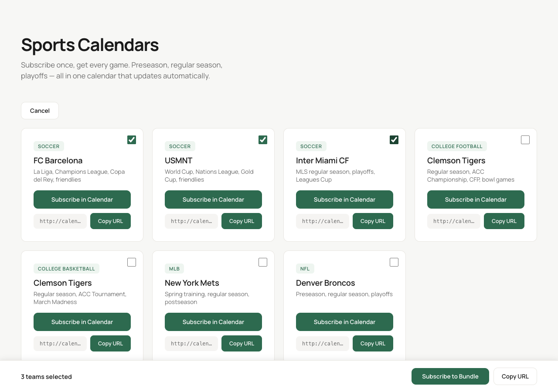Click 'La Liga, Champions League, Copa del Rey' description
The height and width of the screenshot is (392, 558).
pos(79,176)
